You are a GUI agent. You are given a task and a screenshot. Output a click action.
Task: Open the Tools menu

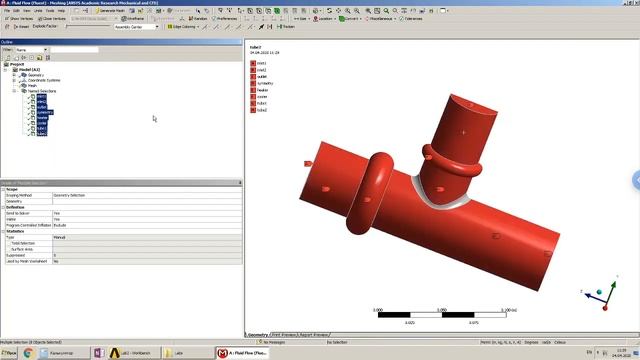50,11
